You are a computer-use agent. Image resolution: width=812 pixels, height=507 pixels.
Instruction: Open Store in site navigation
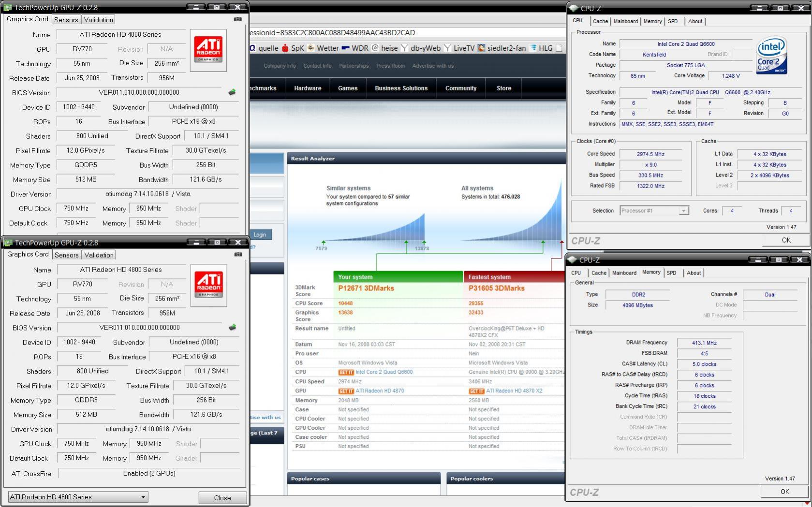(x=504, y=88)
